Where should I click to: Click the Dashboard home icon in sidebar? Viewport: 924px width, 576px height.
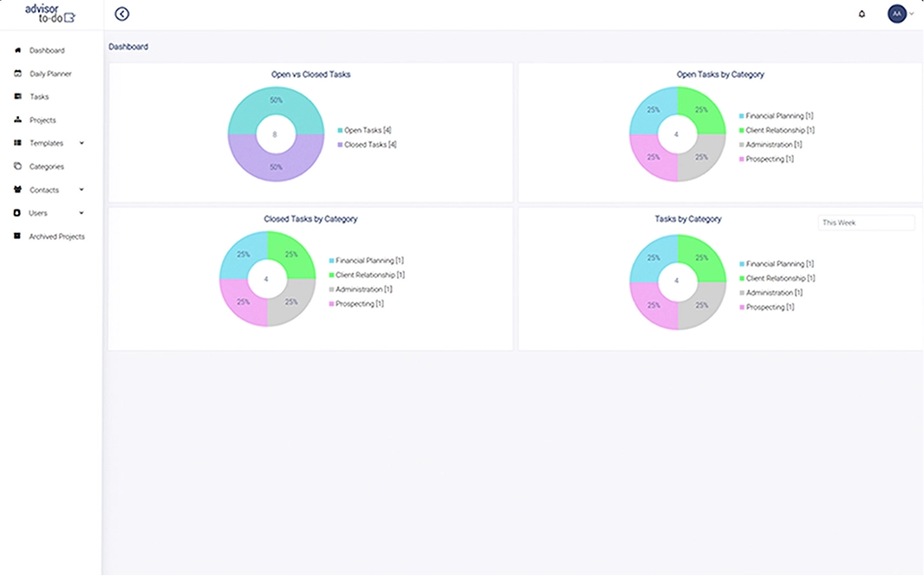(17, 50)
